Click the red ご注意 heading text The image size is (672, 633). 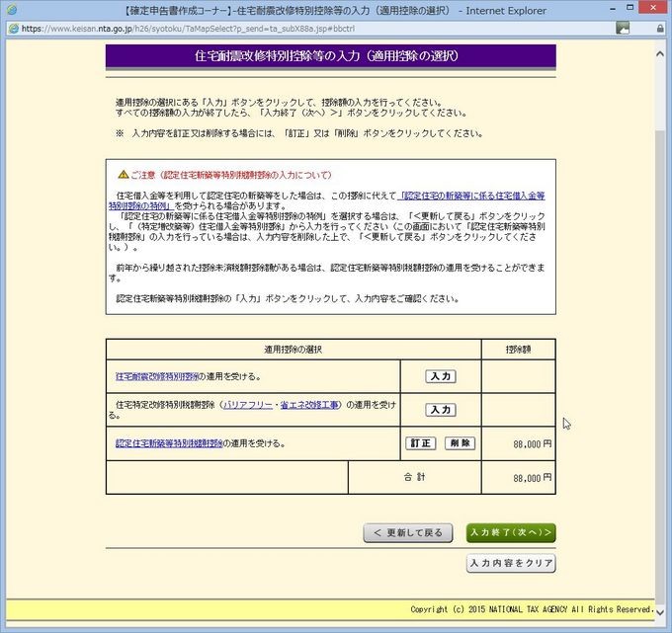[231, 175]
